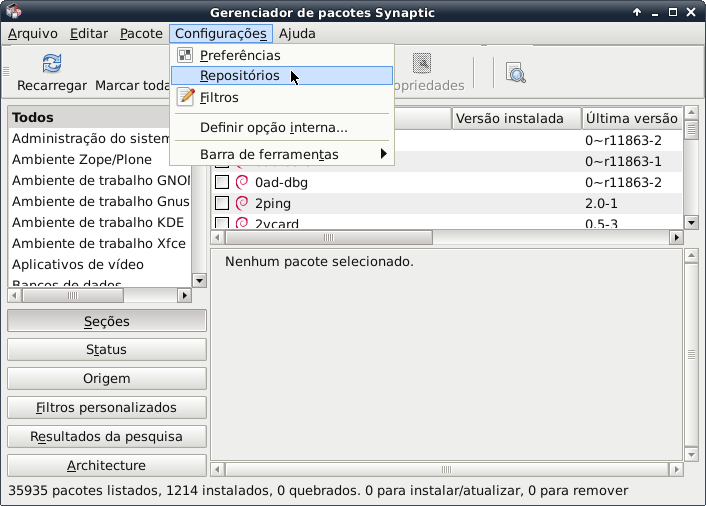This screenshot has height=506, width=706.
Task: Click the category list horizontal scrollbar thumb
Action: [x=73, y=296]
